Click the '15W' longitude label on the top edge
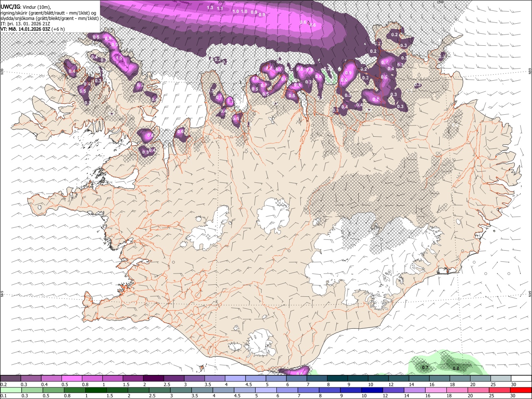The height and width of the screenshot is (399, 532). pyautogui.click(x=441, y=2)
